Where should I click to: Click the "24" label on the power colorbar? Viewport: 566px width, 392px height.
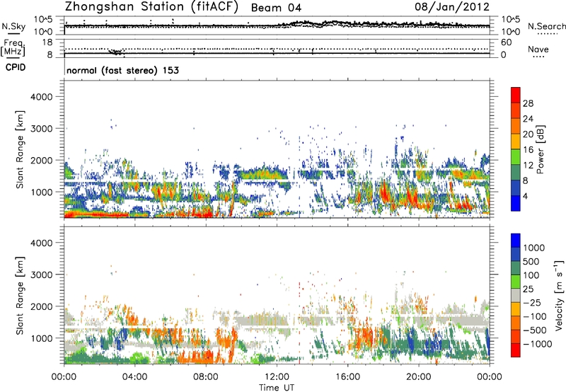[x=528, y=119]
